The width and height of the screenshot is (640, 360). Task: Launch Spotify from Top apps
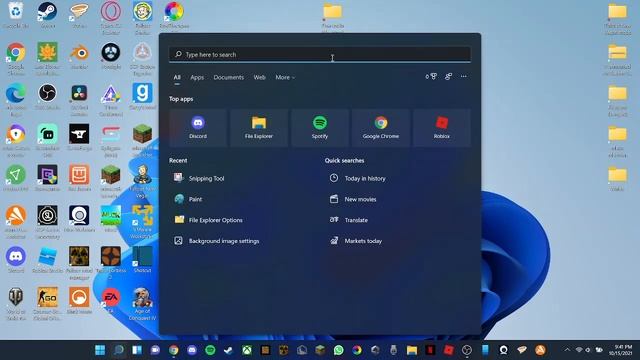click(320, 128)
